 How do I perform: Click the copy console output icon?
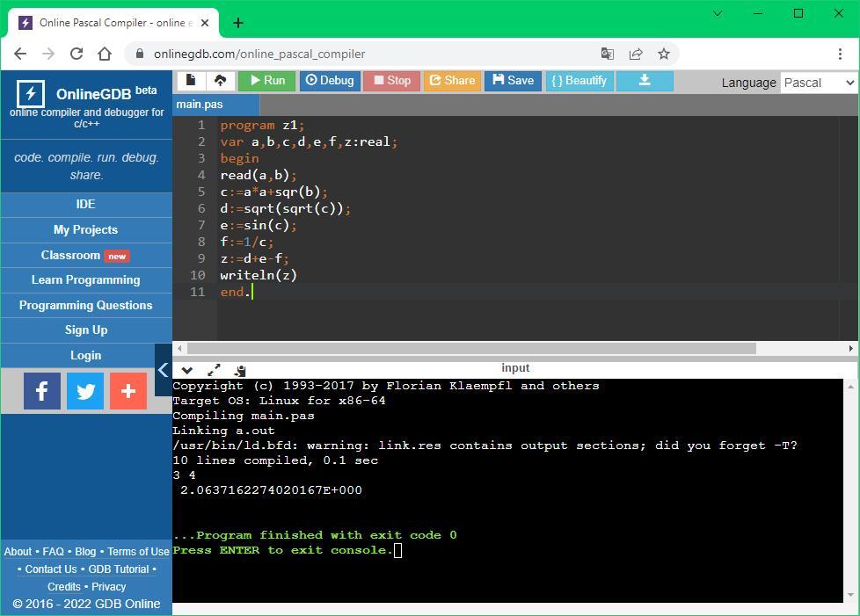pyautogui.click(x=240, y=370)
